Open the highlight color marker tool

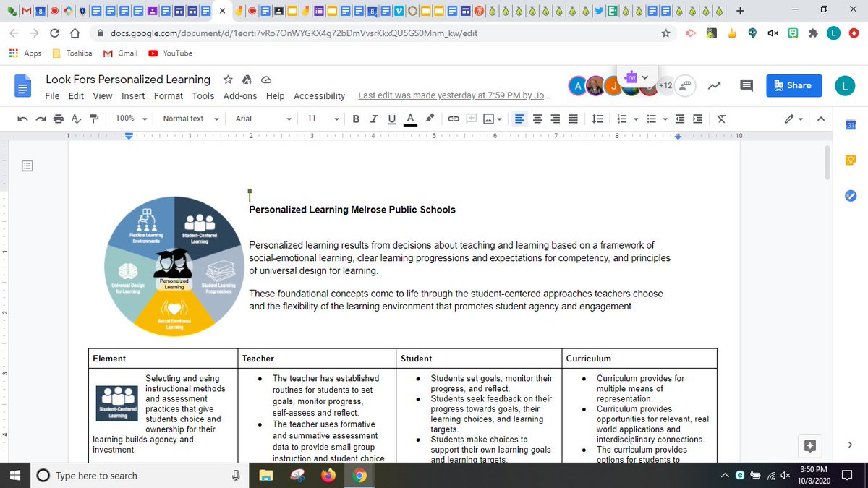point(430,119)
